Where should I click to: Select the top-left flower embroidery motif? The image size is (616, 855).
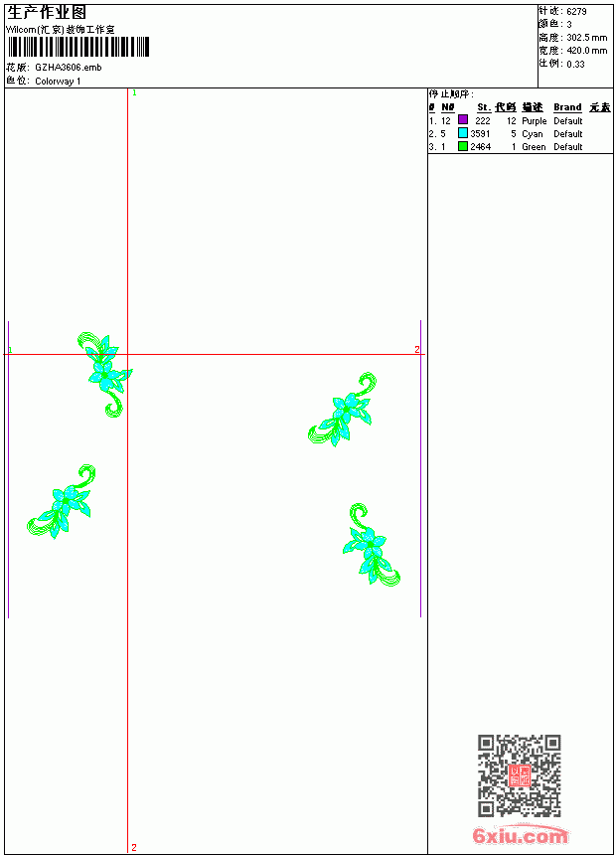click(105, 374)
